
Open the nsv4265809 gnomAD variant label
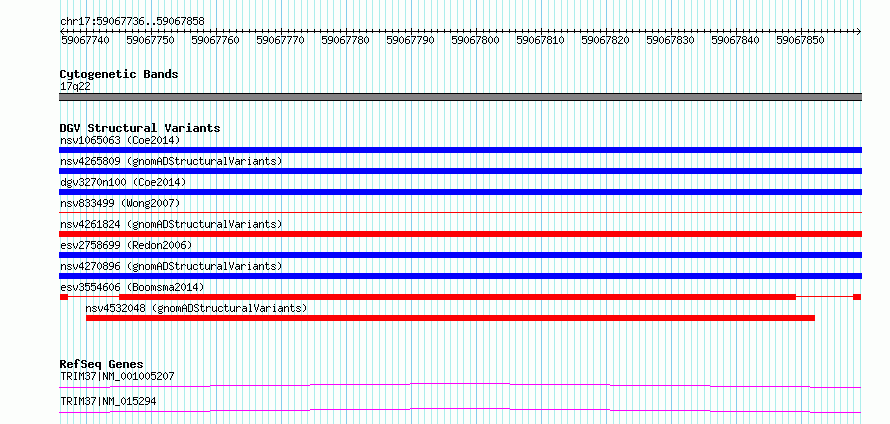pos(171,161)
